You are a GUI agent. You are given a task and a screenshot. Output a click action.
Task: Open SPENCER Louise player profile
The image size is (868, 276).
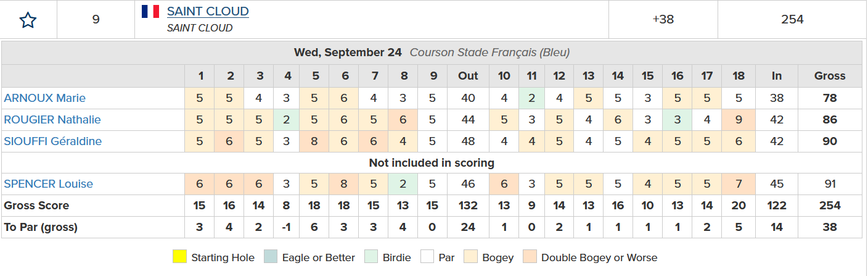click(48, 184)
